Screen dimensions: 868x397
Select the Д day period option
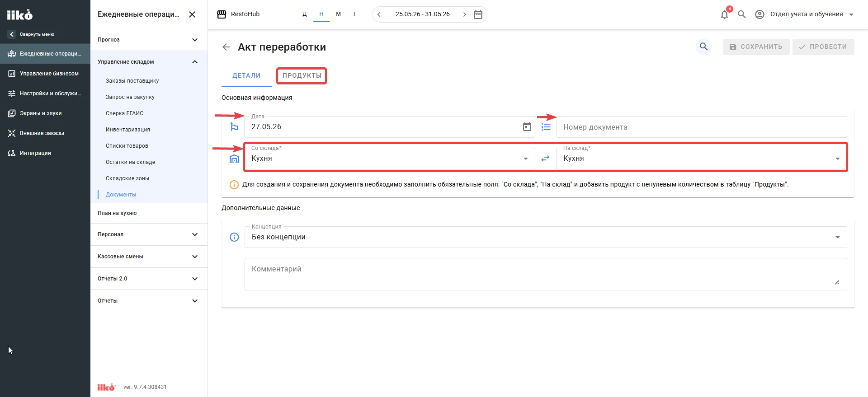[305, 14]
